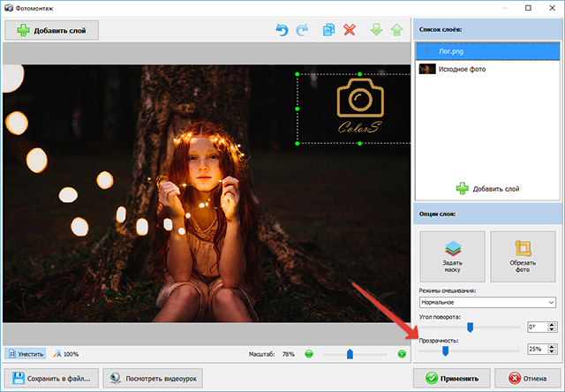565x392 pixels.
Task: Click transparency 25% value field
Action: 538,349
